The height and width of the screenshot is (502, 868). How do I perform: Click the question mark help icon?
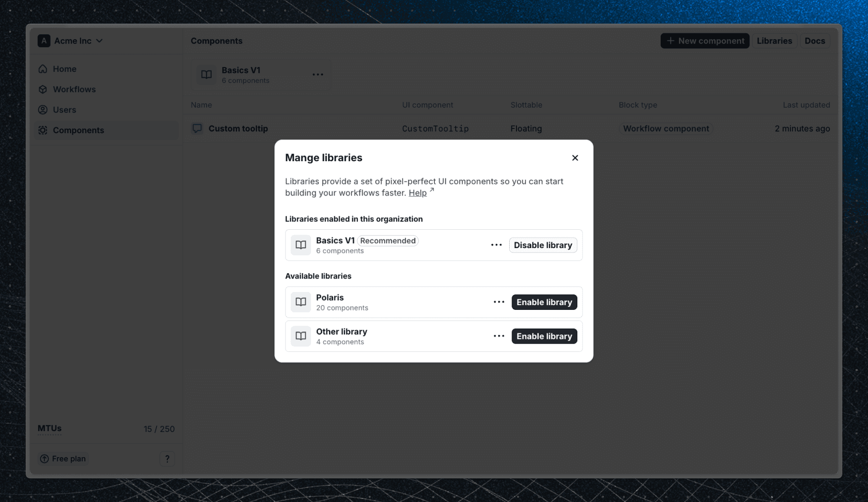click(x=167, y=459)
